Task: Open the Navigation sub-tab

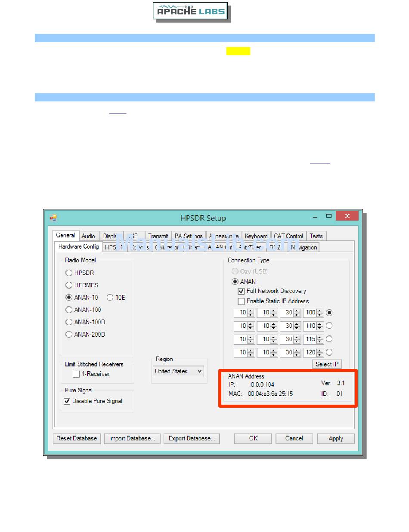Action: tap(304, 247)
